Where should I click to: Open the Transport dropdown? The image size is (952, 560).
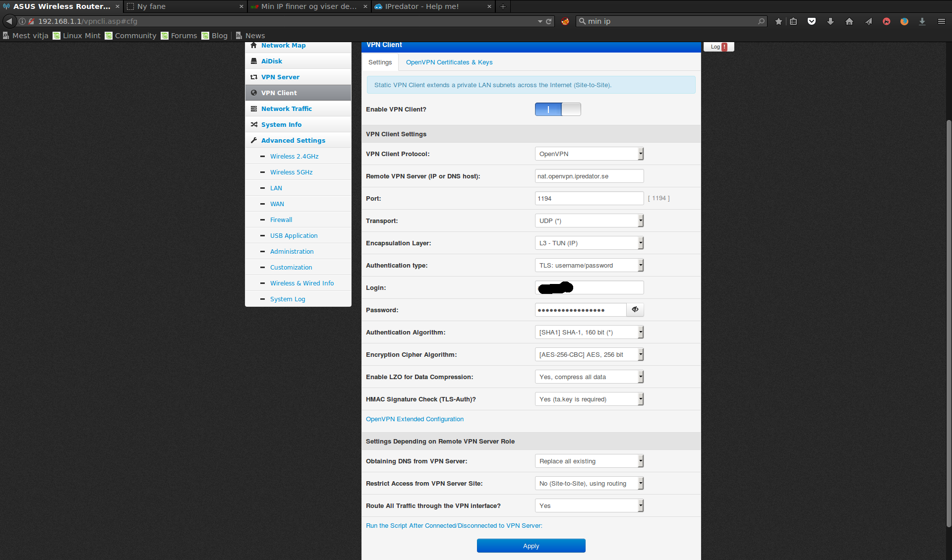pyautogui.click(x=589, y=221)
